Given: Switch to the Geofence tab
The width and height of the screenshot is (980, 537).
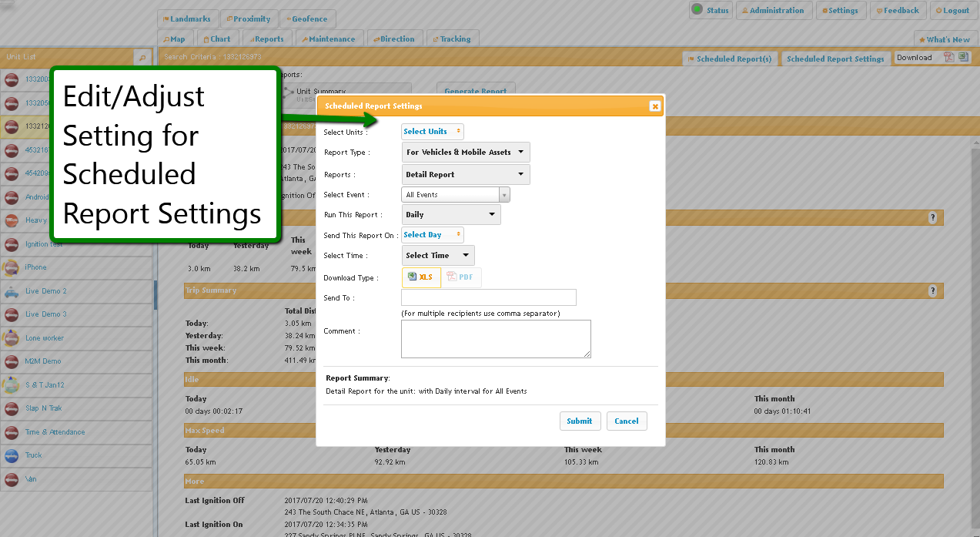Looking at the screenshot, I should tap(308, 19).
